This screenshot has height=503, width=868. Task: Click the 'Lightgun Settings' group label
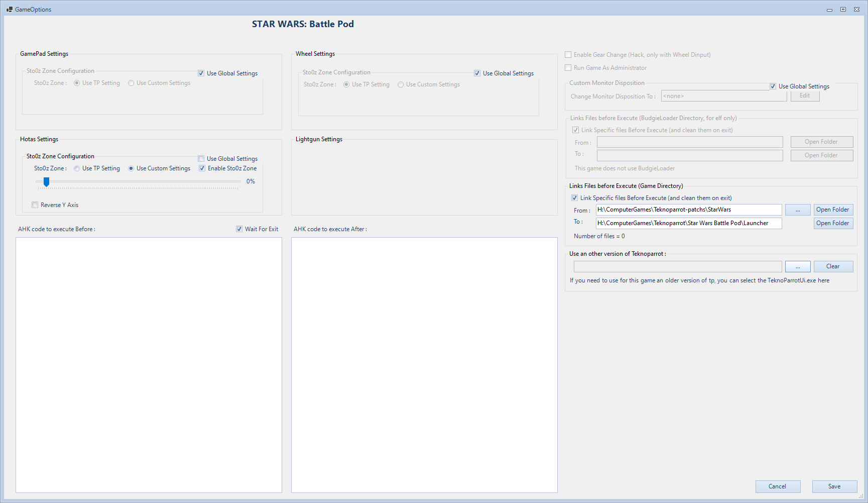(x=319, y=139)
